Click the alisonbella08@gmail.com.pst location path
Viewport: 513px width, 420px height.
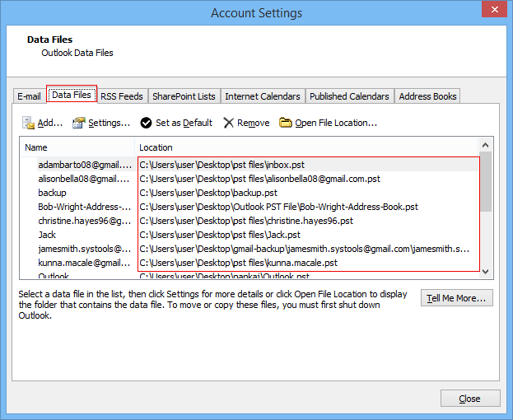pyautogui.click(x=259, y=179)
